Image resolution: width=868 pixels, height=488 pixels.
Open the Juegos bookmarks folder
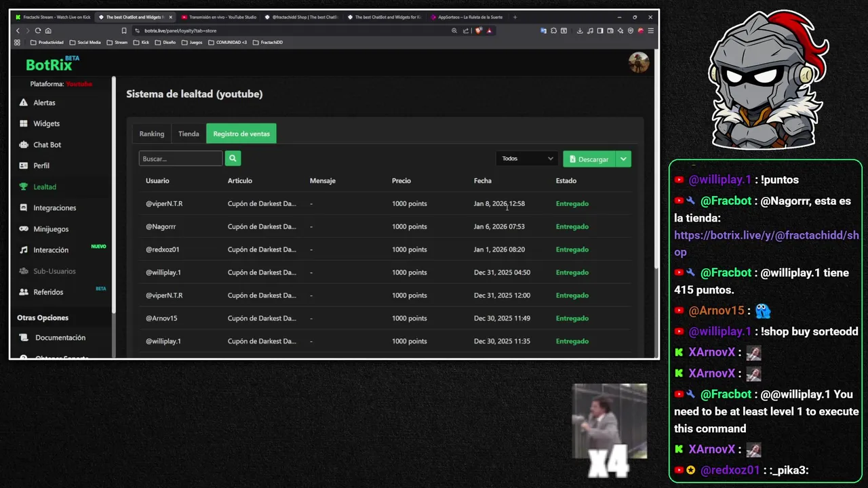click(192, 42)
